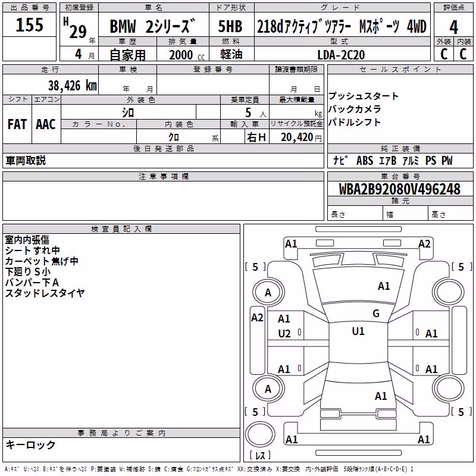Click the lot number 155

pyautogui.click(x=29, y=25)
